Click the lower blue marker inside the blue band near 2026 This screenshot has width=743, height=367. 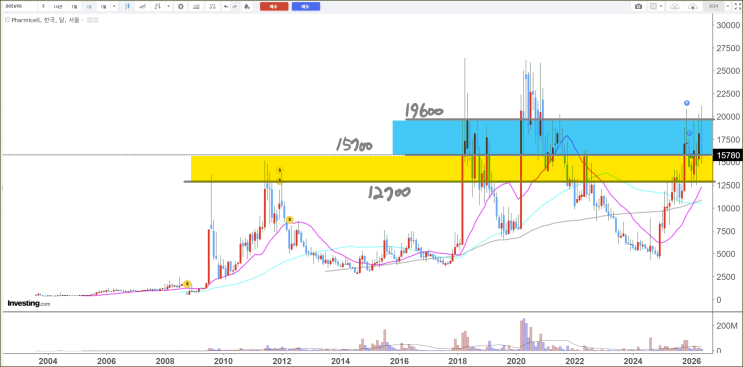[x=689, y=133]
